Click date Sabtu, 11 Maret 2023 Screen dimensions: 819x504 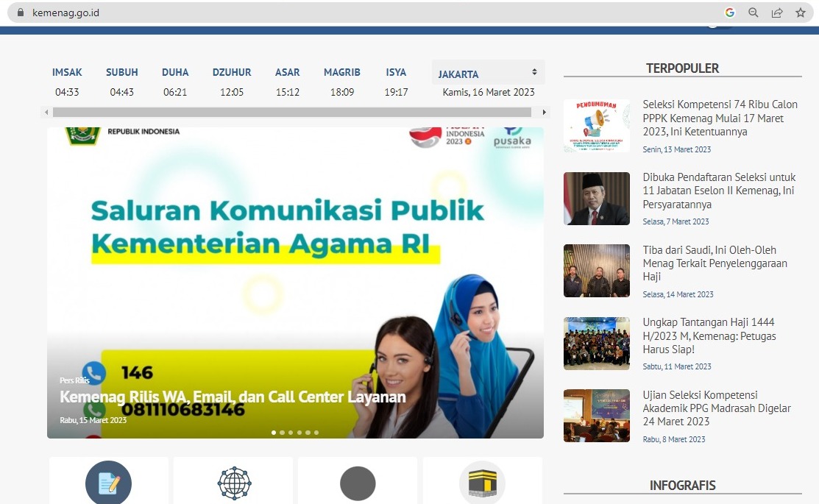[677, 366]
